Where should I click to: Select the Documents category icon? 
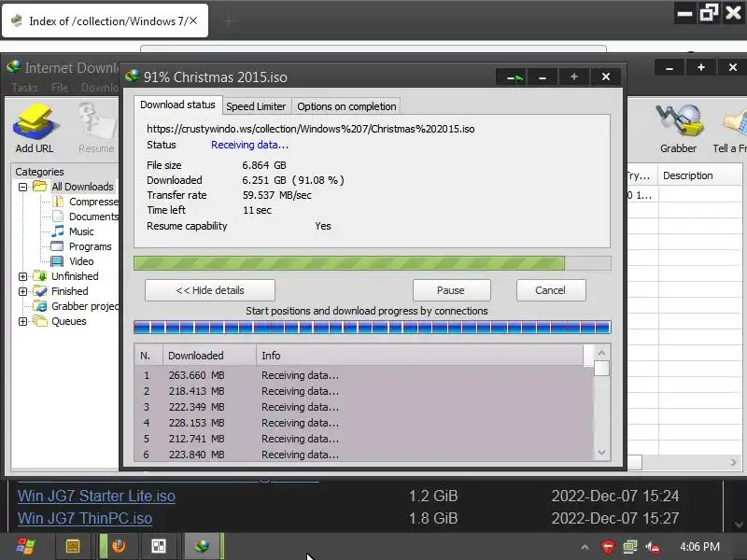pos(58,217)
